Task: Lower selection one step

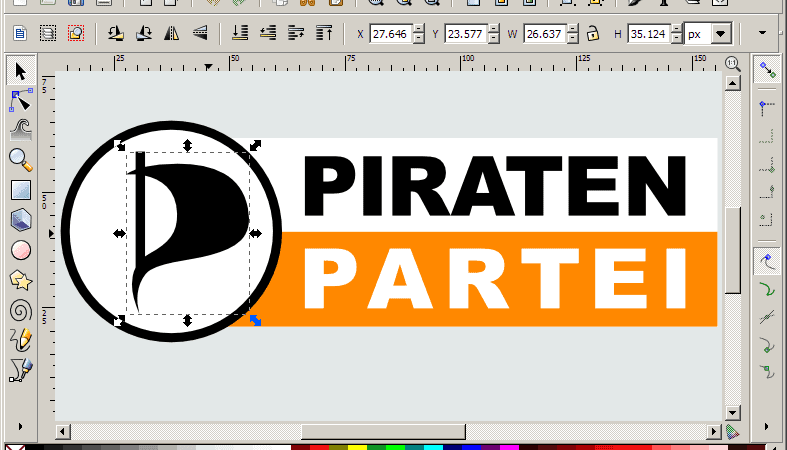Action: point(268,34)
